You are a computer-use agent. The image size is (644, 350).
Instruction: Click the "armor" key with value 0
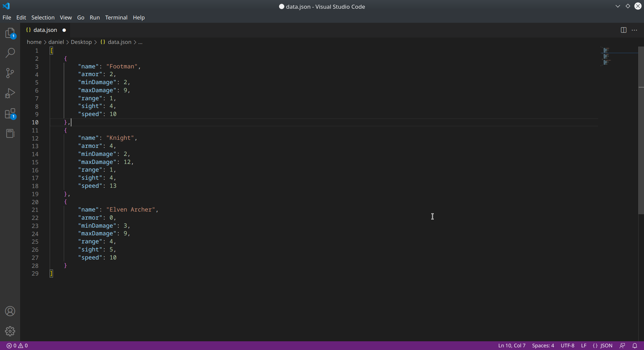[x=90, y=218]
